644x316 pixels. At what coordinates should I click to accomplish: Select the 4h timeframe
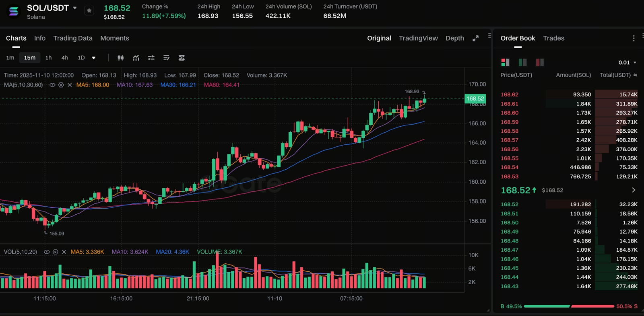[x=64, y=58]
